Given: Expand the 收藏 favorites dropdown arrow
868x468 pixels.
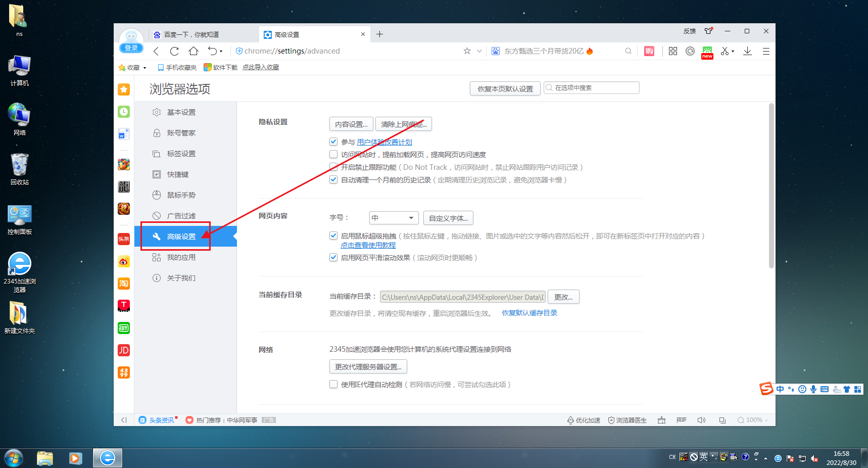Looking at the screenshot, I should pos(144,68).
